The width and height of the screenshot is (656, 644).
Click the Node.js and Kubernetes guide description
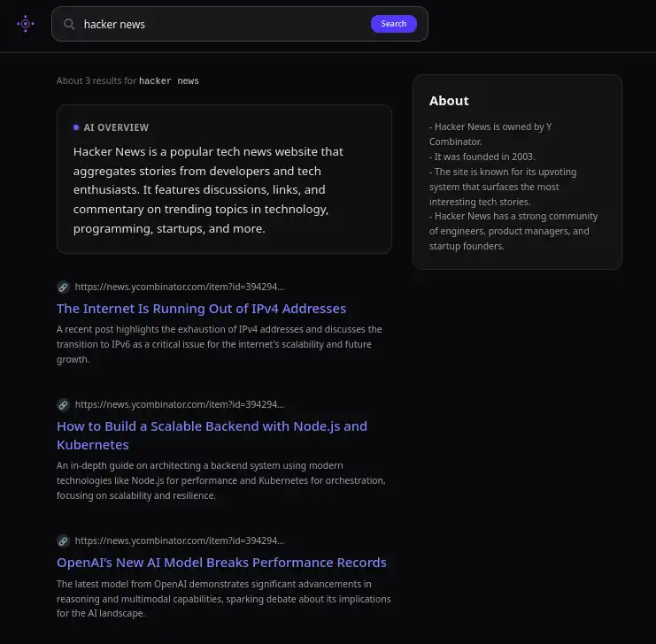click(220, 480)
